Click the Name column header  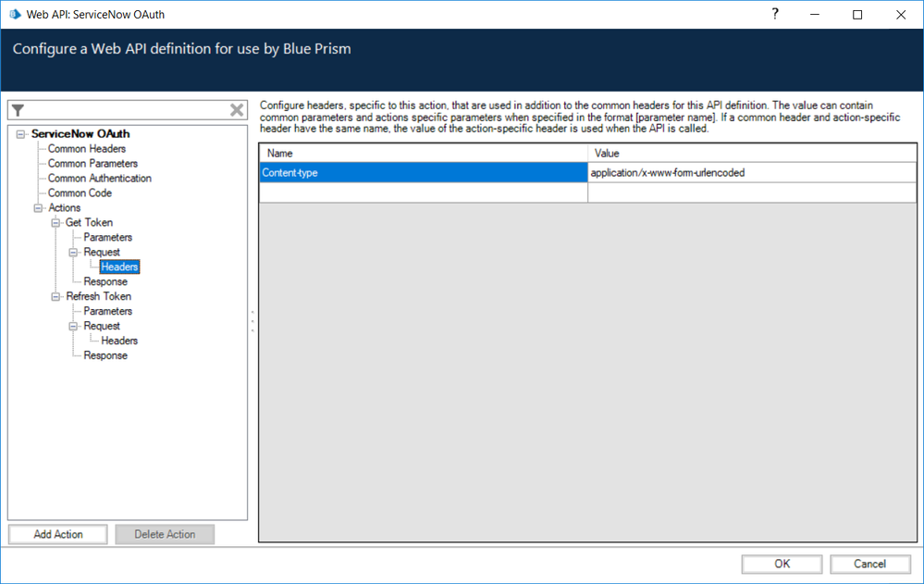[424, 154]
